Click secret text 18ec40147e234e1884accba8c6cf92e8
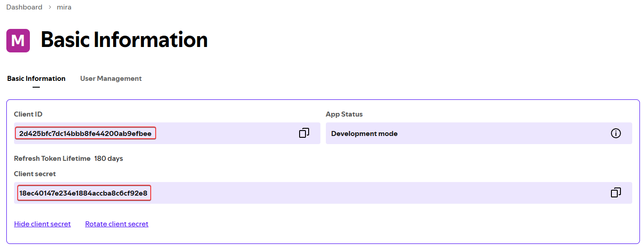Screen dimensions: 644x248 pos(83,193)
